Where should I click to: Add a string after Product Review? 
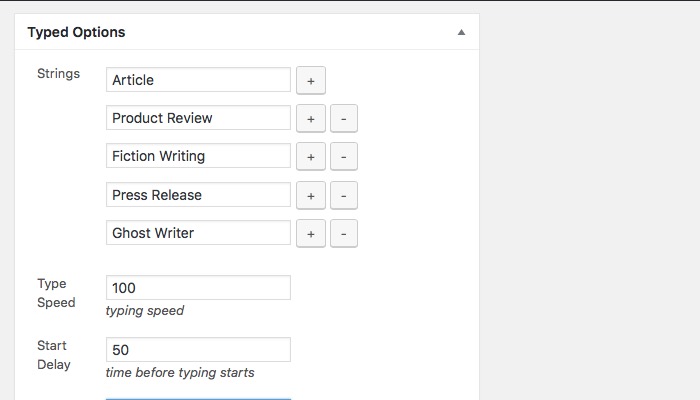click(x=310, y=118)
